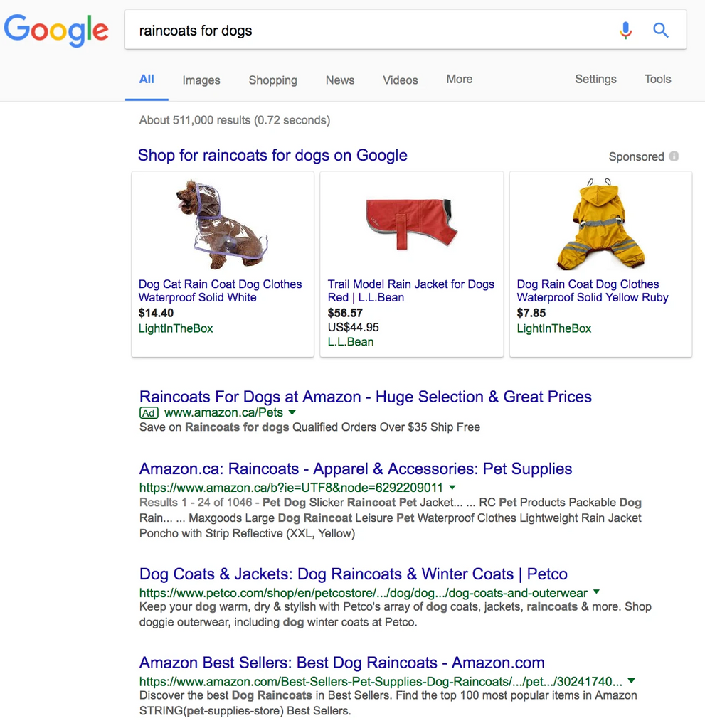Click the Google logo
This screenshot has height=728, width=705.
click(x=56, y=30)
